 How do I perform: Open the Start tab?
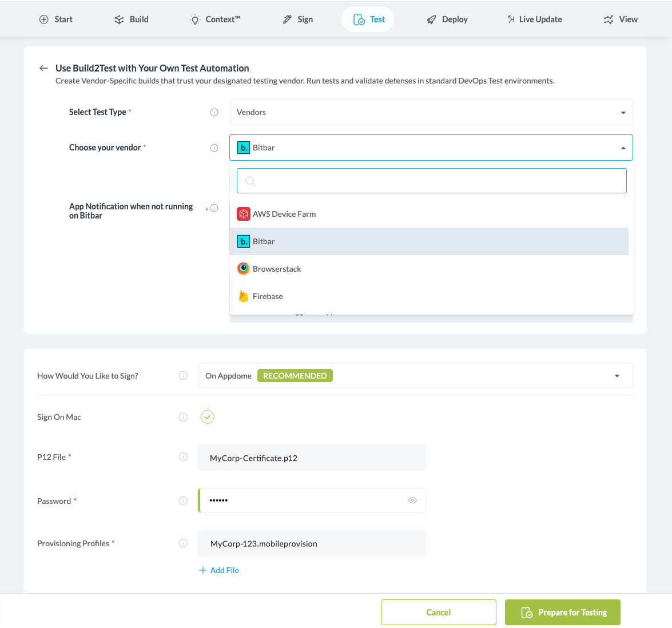tap(55, 19)
